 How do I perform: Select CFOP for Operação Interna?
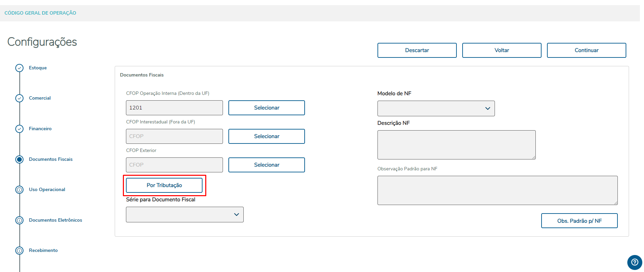(x=266, y=108)
